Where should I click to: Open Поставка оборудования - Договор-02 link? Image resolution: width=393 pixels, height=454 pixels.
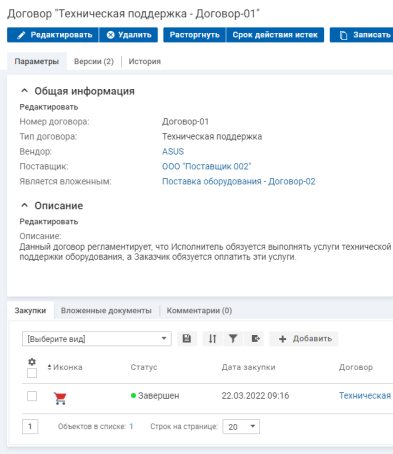pos(239,181)
